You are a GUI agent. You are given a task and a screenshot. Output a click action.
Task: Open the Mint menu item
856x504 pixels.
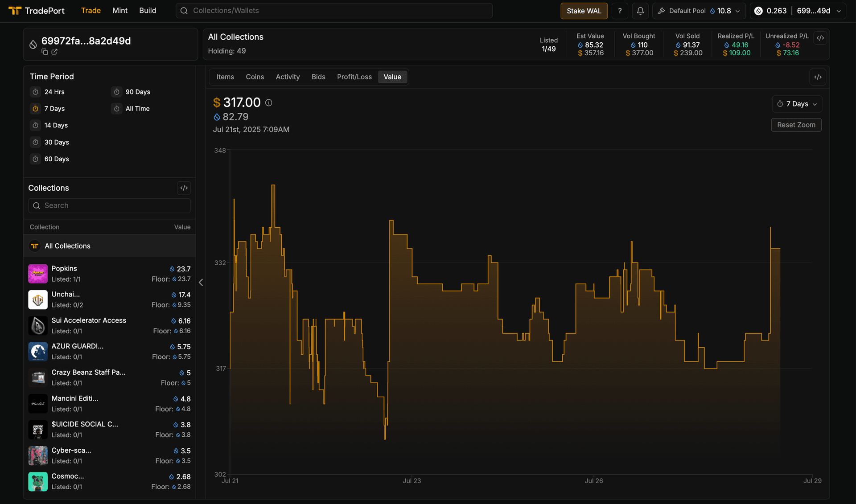pos(119,10)
